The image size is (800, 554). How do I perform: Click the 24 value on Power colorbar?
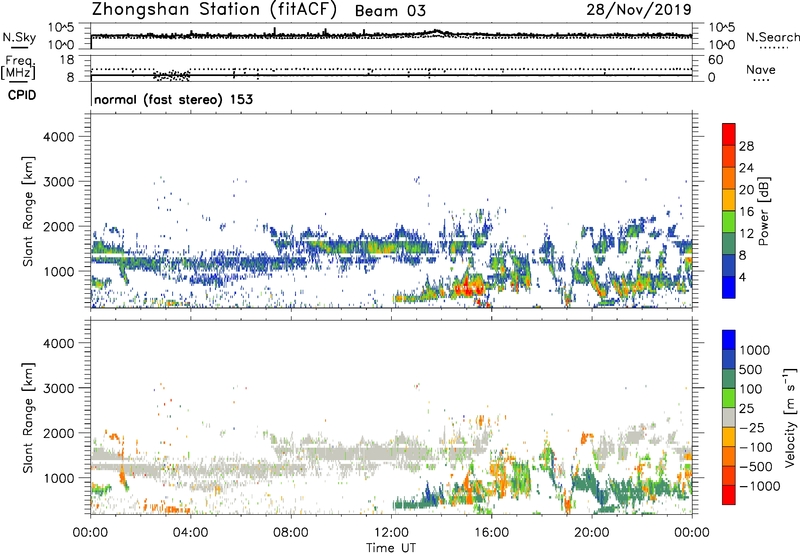point(746,168)
